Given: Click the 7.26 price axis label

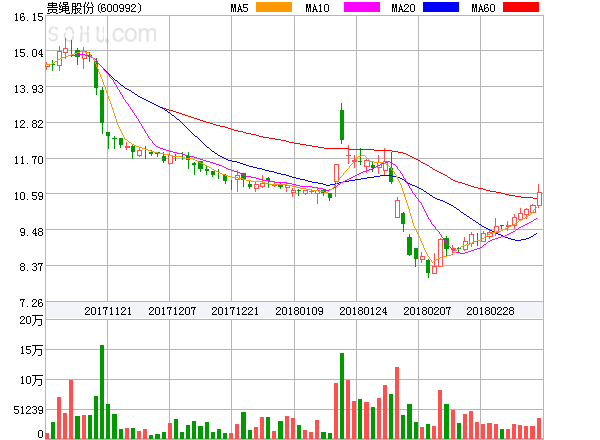Looking at the screenshot, I should [31, 303].
